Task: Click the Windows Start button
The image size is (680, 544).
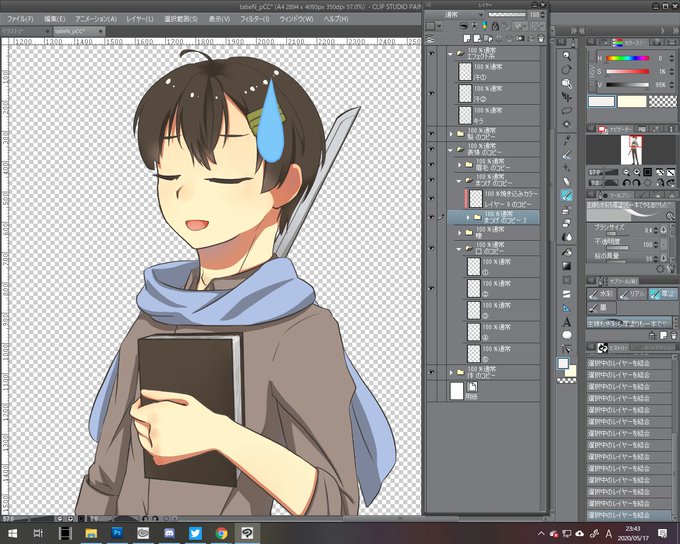Action: coord(13,533)
